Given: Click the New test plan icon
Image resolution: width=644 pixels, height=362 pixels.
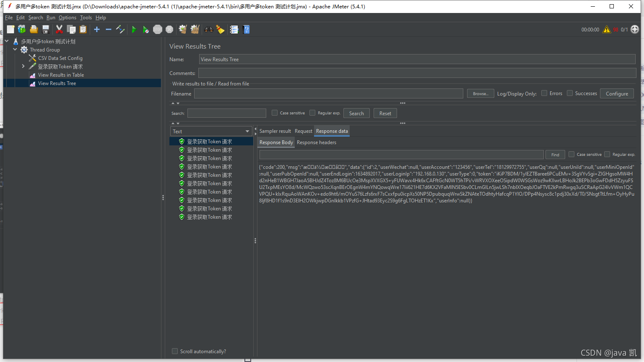Looking at the screenshot, I should pyautogui.click(x=10, y=29).
